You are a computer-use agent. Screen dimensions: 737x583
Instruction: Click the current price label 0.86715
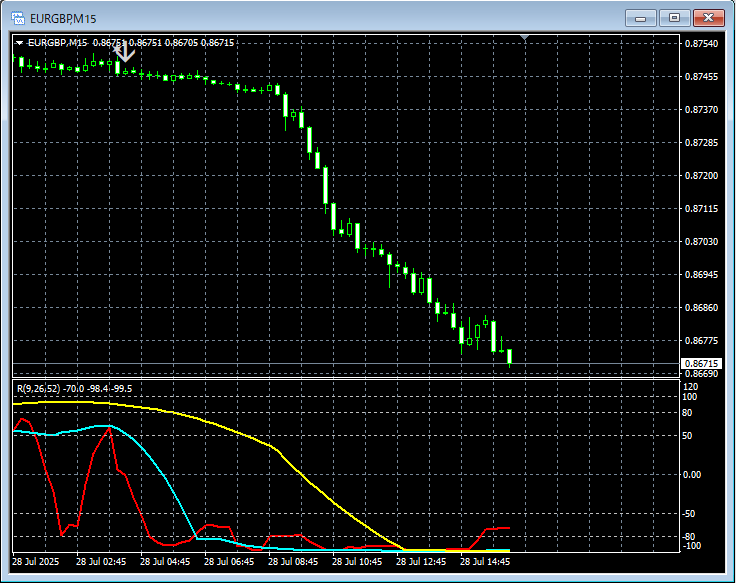[x=699, y=363]
